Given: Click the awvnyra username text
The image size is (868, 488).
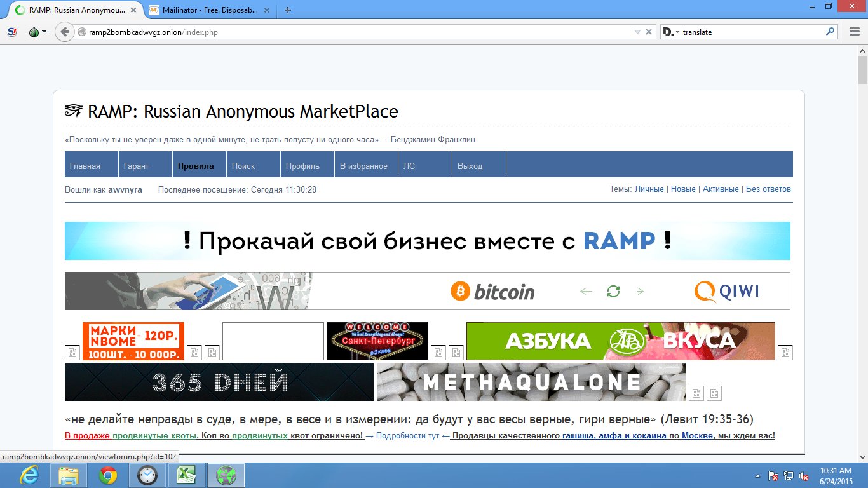Looking at the screenshot, I should (x=125, y=189).
